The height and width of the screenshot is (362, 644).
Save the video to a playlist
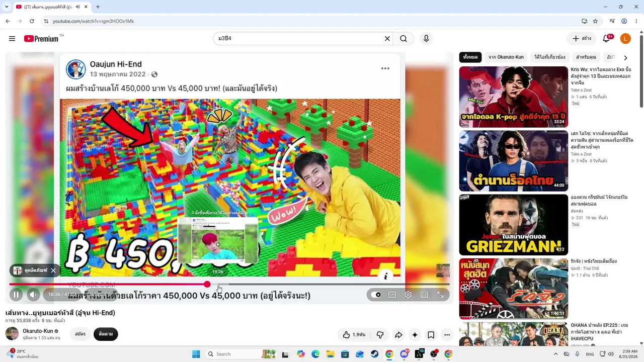(431, 335)
